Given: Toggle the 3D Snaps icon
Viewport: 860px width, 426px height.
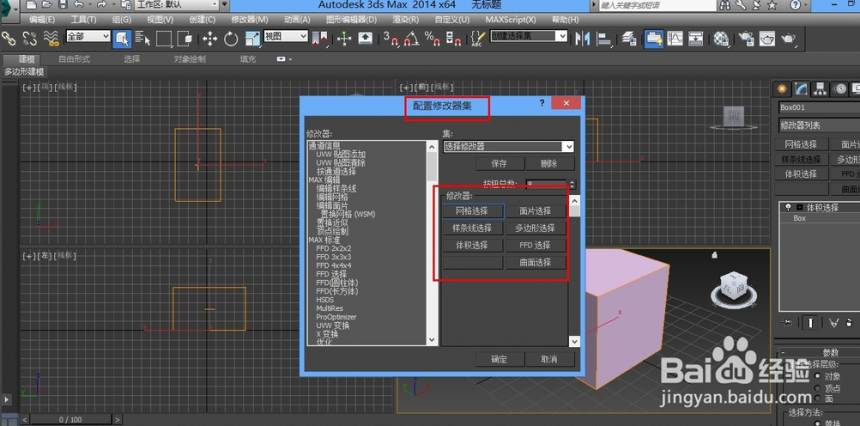Looking at the screenshot, I should [391, 39].
